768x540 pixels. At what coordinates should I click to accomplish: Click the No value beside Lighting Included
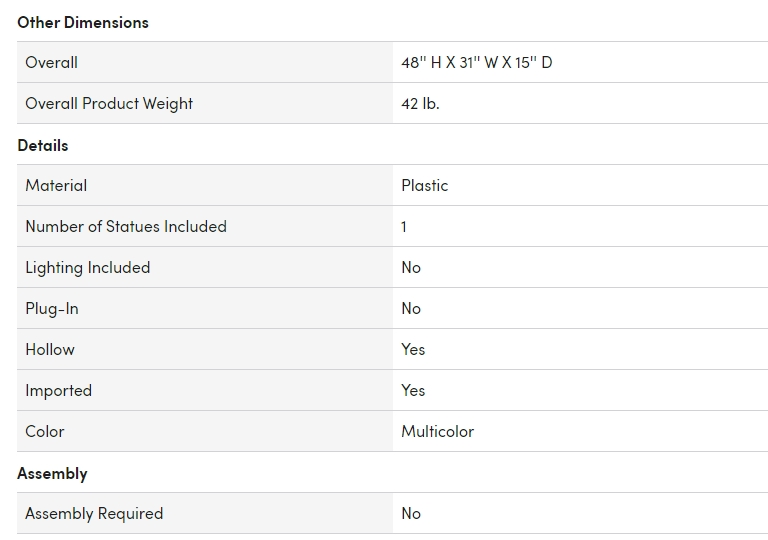click(x=411, y=267)
